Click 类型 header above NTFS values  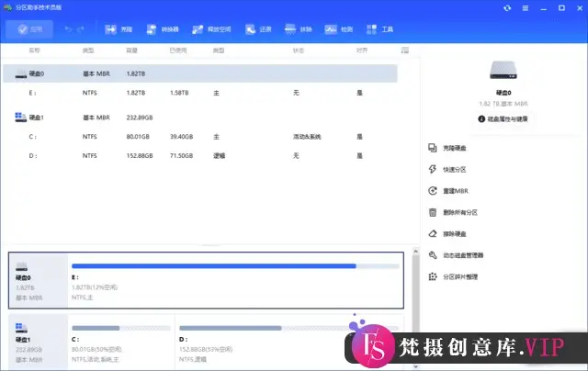coord(88,51)
